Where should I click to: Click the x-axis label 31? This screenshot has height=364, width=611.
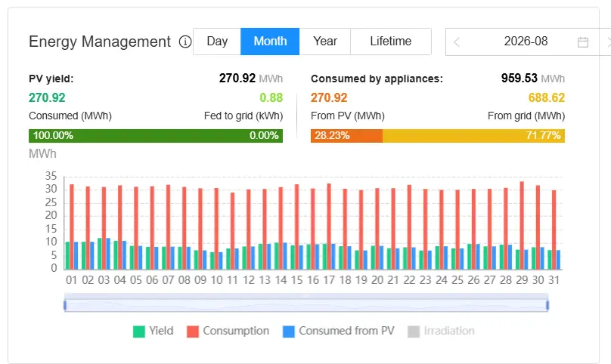[554, 280]
